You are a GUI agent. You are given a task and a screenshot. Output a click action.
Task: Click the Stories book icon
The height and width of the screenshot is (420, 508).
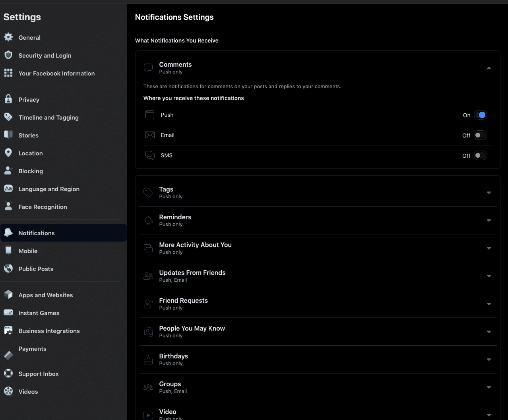(8, 135)
